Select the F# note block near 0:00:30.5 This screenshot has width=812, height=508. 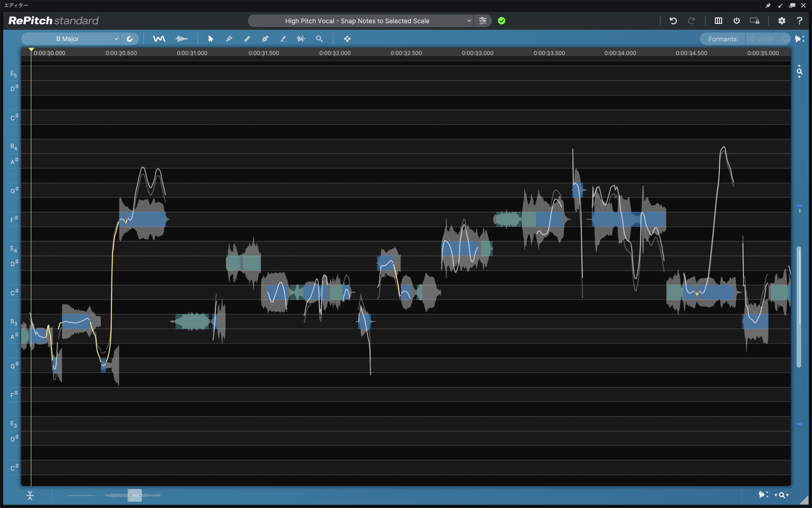pos(143,219)
